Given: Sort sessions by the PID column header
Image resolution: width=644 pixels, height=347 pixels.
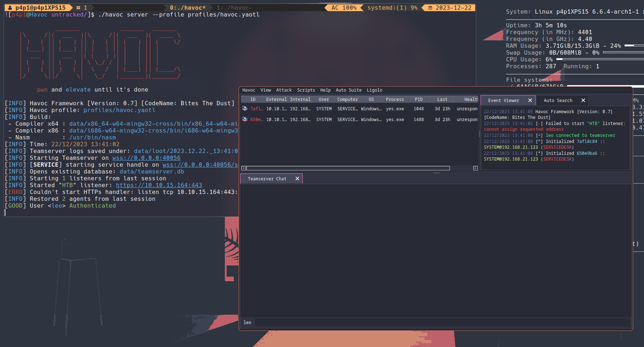Looking at the screenshot, I should [418, 100].
